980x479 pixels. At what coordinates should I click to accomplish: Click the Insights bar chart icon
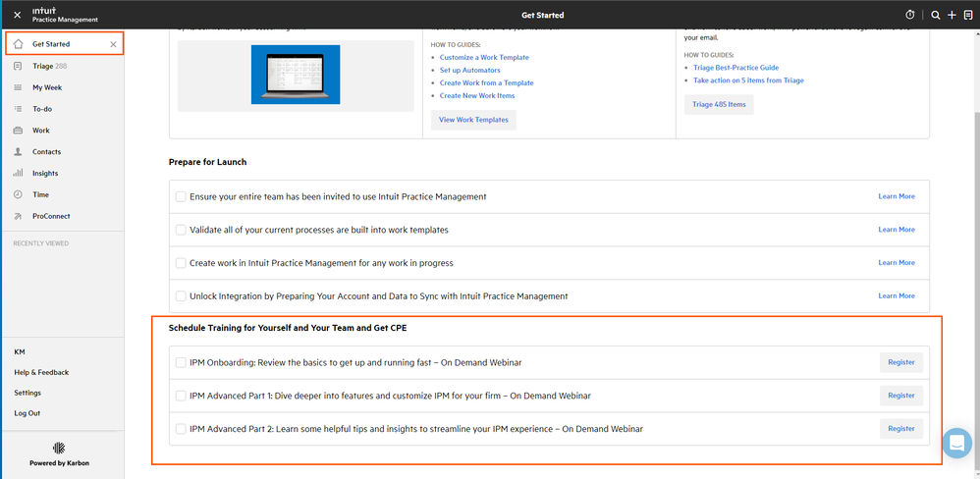coord(19,173)
